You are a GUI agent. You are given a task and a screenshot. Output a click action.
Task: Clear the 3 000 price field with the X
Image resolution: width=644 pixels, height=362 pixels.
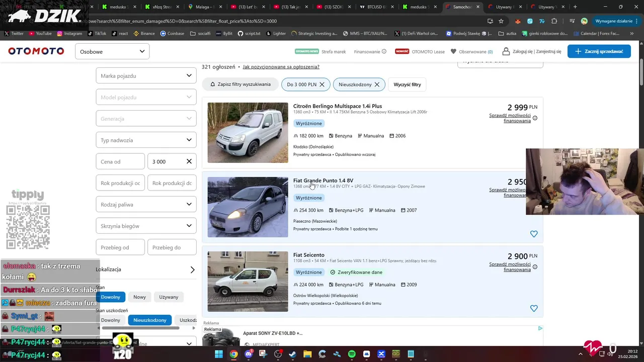pyautogui.click(x=189, y=161)
